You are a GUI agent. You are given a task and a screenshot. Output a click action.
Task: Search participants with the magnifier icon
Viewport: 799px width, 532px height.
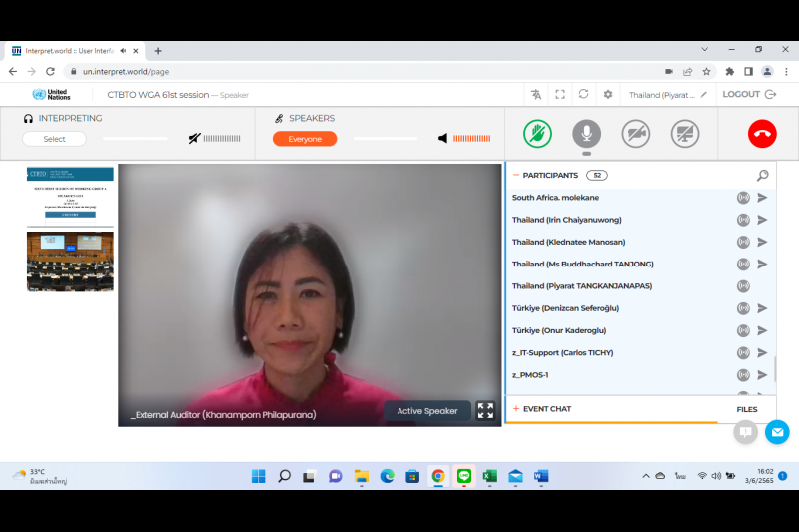(763, 175)
